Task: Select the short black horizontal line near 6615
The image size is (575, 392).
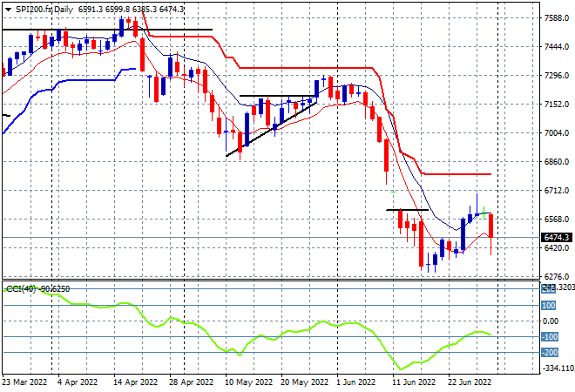Action: (x=407, y=210)
